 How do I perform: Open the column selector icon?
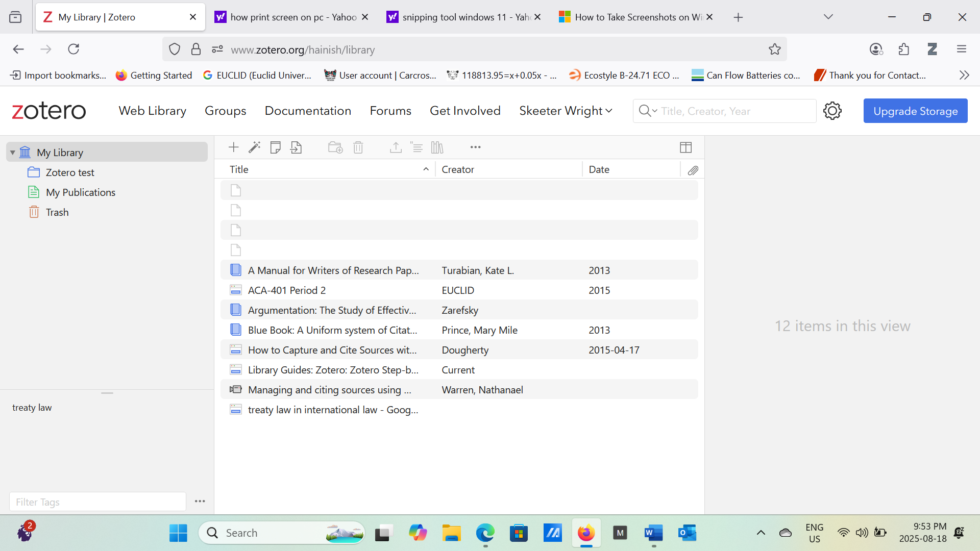coord(685,147)
